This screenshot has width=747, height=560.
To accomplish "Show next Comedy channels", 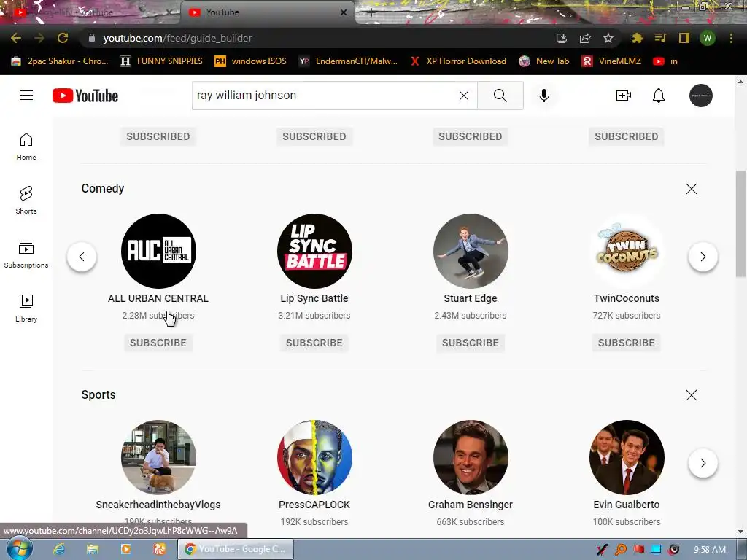I will click(x=703, y=257).
